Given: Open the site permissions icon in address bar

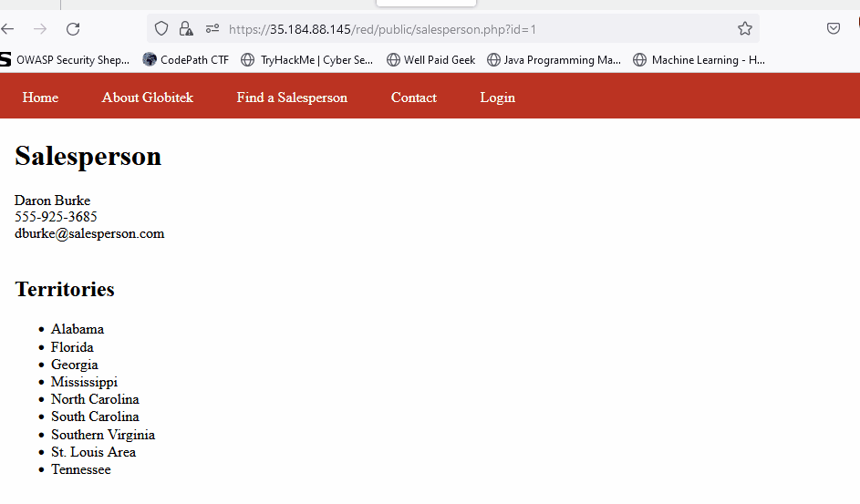Looking at the screenshot, I should tap(212, 28).
